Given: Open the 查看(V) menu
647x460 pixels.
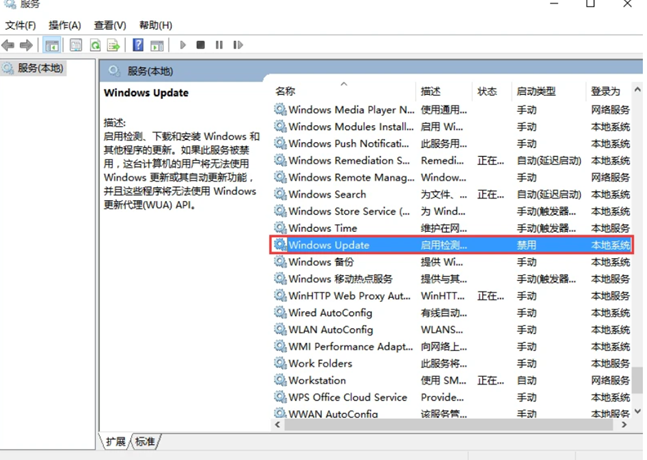Looking at the screenshot, I should tap(110, 25).
